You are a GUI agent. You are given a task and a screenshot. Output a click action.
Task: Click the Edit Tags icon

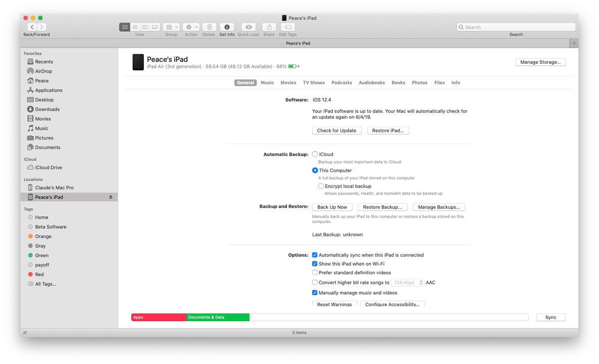pos(288,27)
